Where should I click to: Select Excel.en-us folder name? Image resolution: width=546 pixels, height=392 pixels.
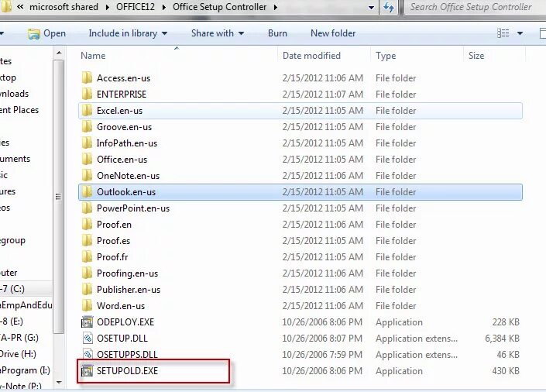[119, 111]
